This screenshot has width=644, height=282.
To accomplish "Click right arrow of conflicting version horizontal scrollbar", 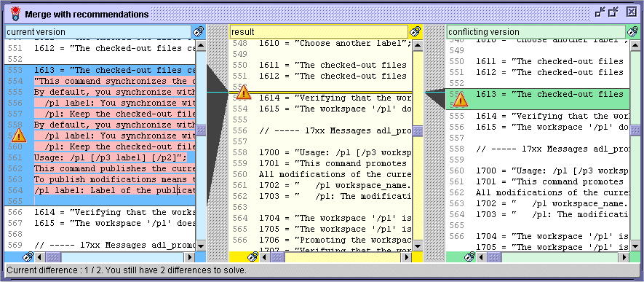I will (624, 257).
